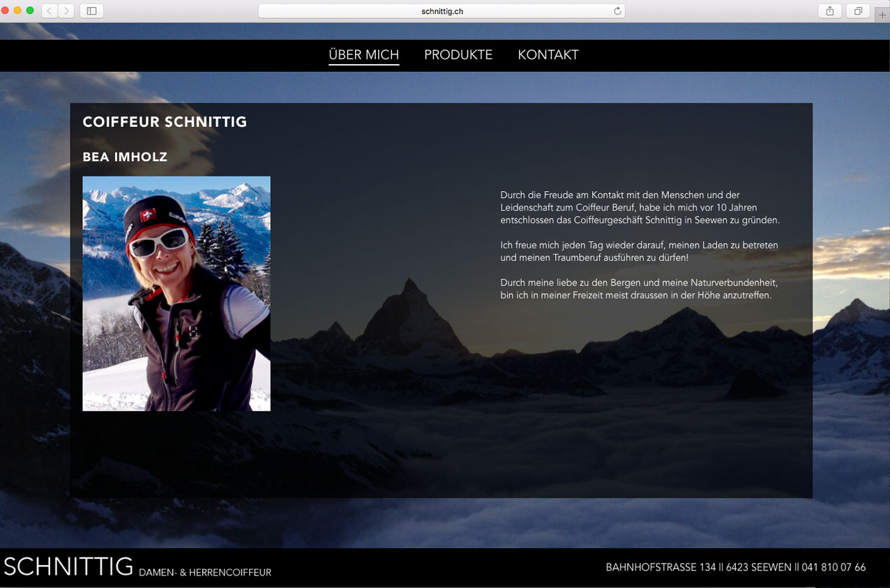Toggle the Safari sidebar icon
Screen dimensions: 890x588
pos(91,10)
